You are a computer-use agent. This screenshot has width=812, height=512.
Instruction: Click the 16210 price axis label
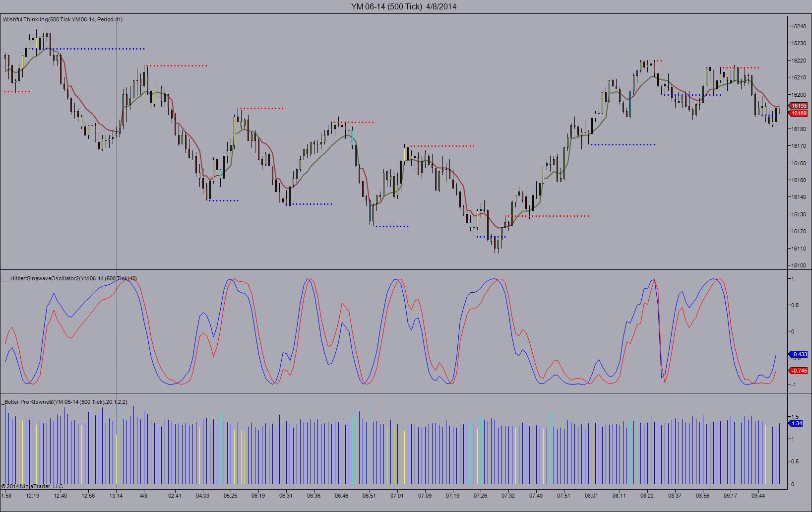click(x=799, y=77)
